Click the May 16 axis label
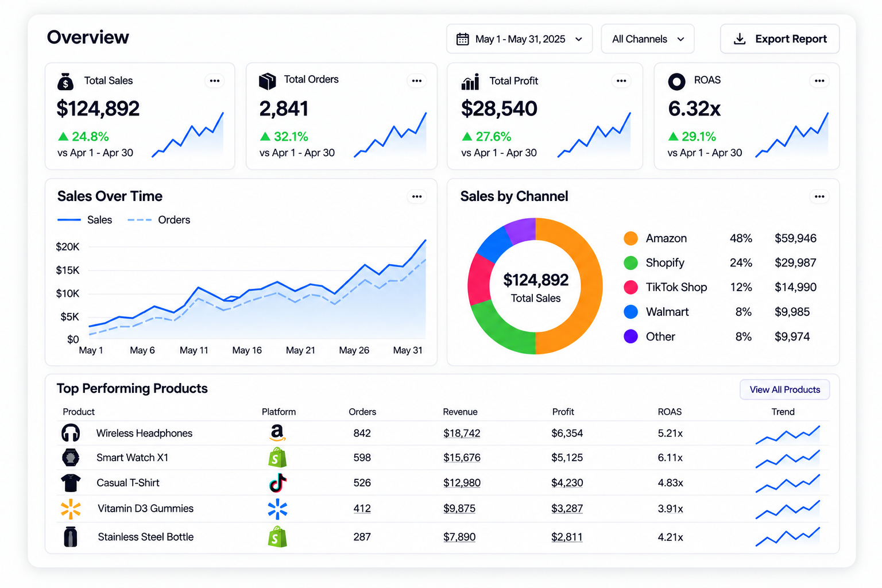Screen dimensions: 882x588 (x=247, y=350)
